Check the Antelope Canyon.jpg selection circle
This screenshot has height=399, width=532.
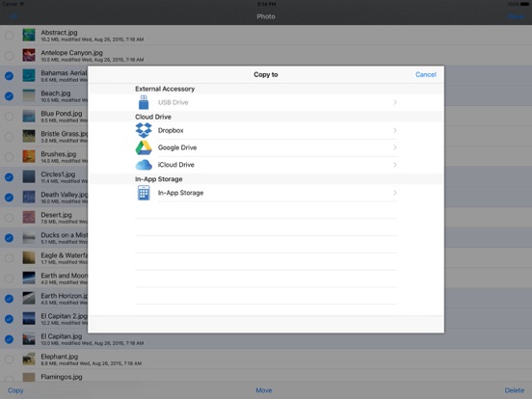tap(10, 55)
